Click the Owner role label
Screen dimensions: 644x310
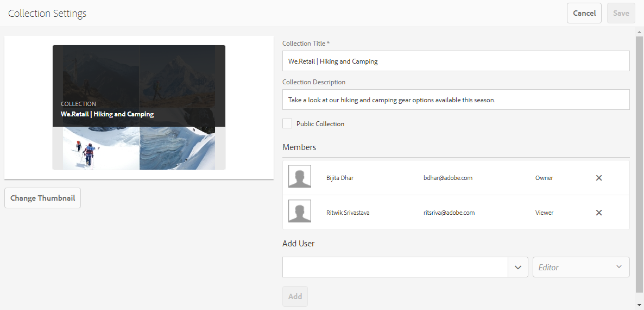[544, 178]
